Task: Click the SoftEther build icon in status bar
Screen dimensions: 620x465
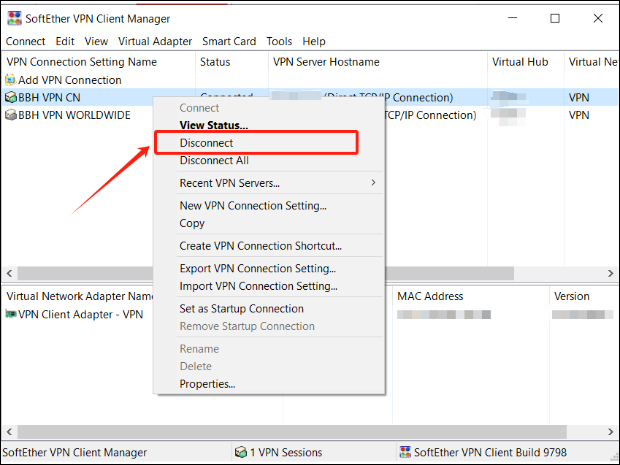Action: 405,452
